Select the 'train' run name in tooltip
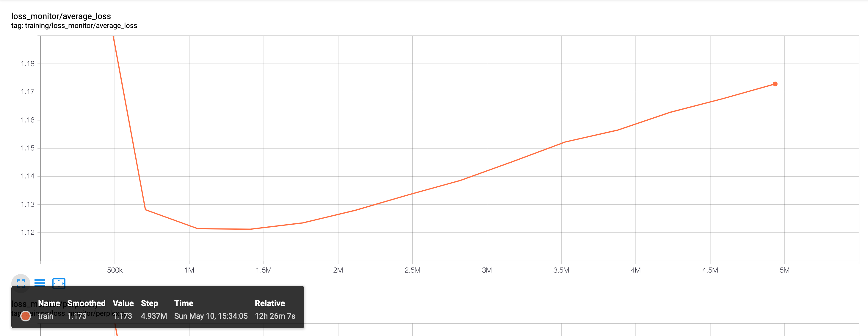The height and width of the screenshot is (336, 868). point(46,316)
